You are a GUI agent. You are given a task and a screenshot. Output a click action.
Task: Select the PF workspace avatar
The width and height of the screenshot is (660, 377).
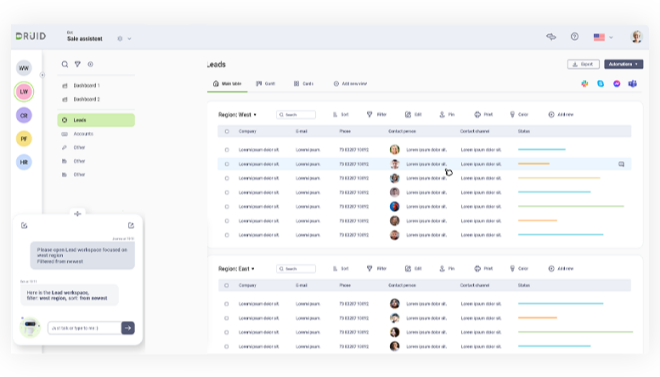click(x=24, y=138)
